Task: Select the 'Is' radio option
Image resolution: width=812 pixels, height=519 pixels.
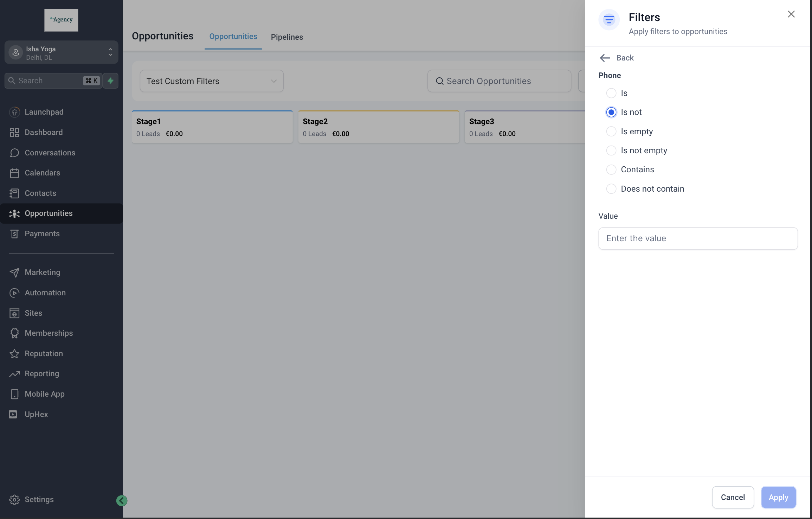Action: coord(611,93)
